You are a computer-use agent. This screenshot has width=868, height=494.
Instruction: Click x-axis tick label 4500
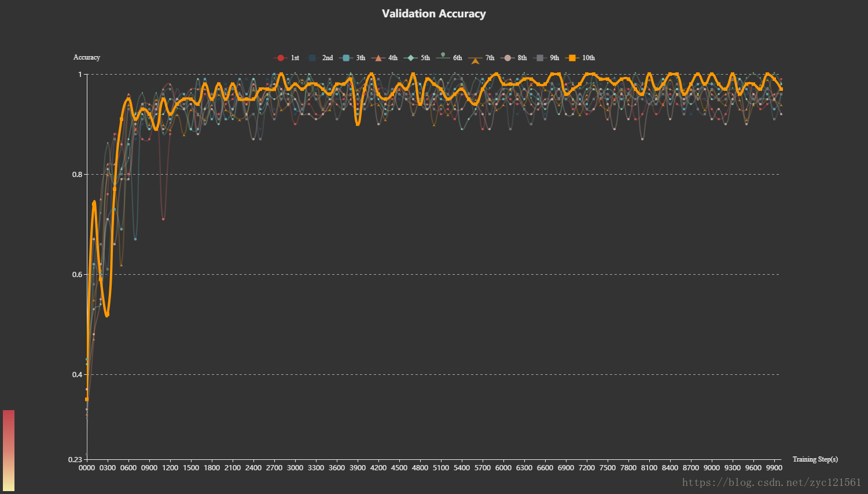[x=399, y=468]
